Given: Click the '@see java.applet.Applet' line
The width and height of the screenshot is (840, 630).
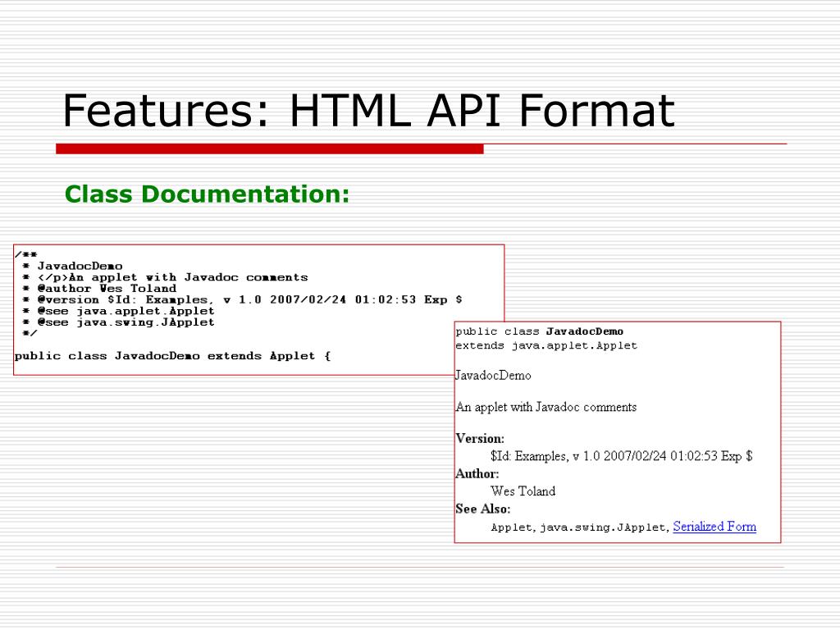Looking at the screenshot, I should pos(126,311).
